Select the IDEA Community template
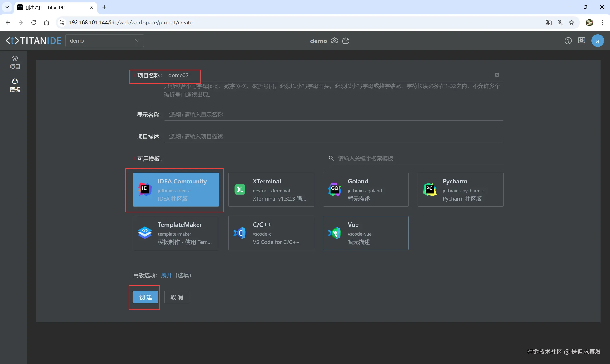 click(x=176, y=189)
